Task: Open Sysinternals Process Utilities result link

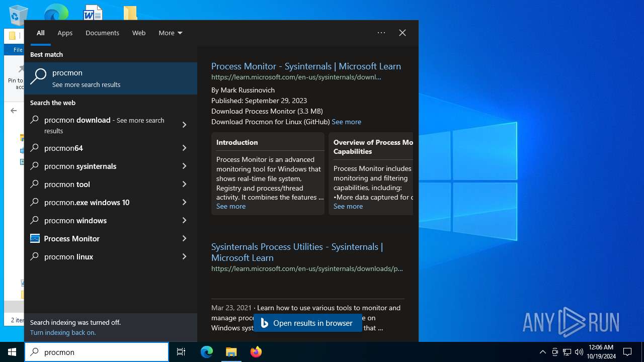Action: pos(297,252)
